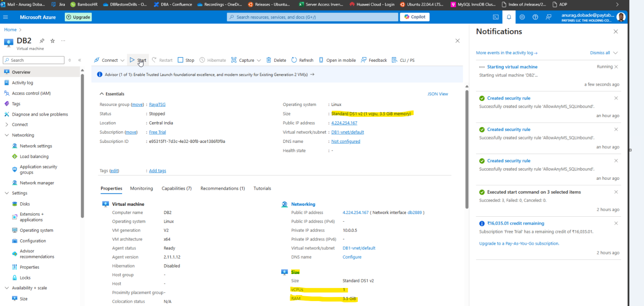The image size is (644, 306).
Task: Open the RayaTSG resource group link
Action: pyautogui.click(x=157, y=105)
